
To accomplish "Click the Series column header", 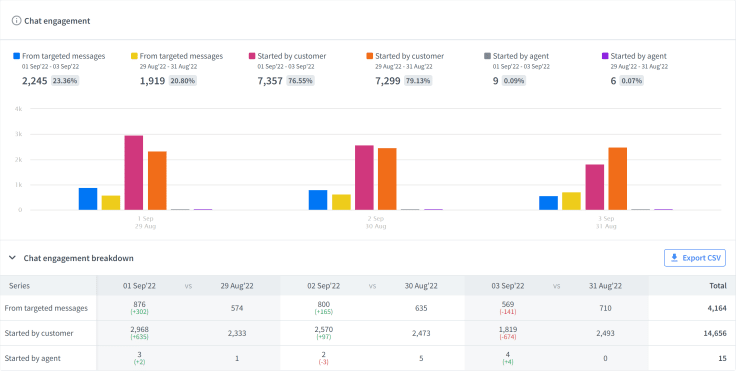I will click(19, 286).
